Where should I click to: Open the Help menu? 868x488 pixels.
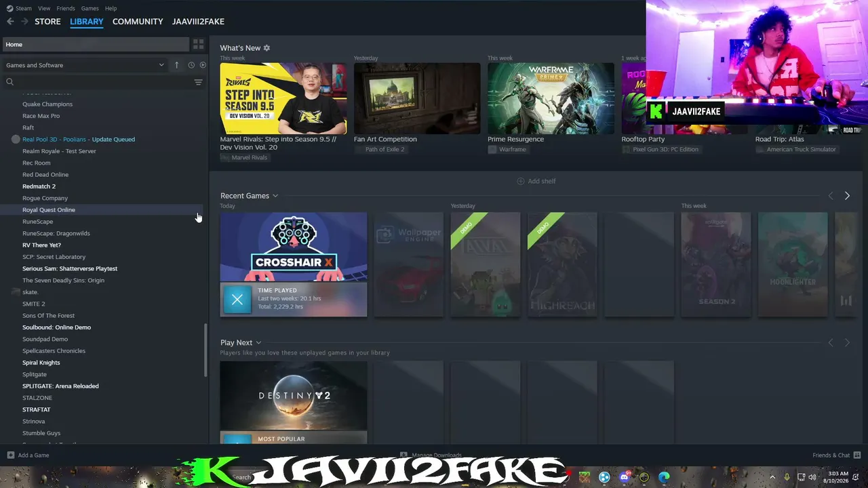[111, 8]
